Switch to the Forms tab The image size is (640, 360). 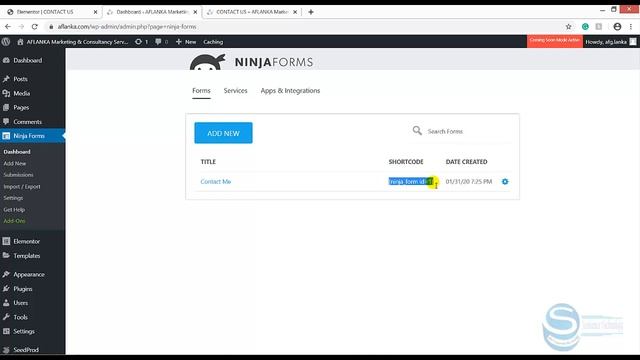pos(201,91)
